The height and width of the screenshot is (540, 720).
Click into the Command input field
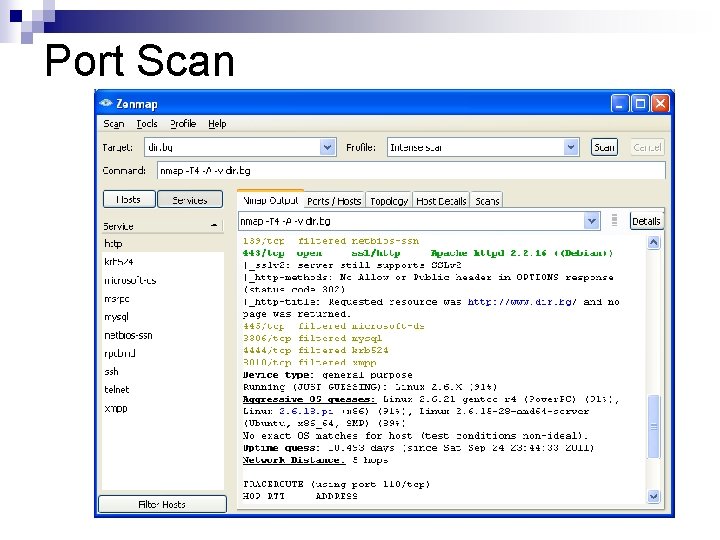(x=411, y=170)
